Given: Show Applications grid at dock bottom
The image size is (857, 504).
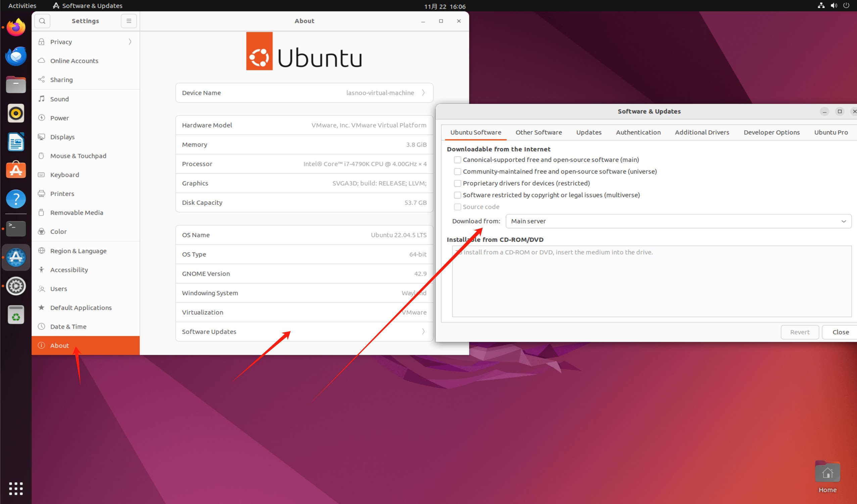Looking at the screenshot, I should pyautogui.click(x=16, y=488).
